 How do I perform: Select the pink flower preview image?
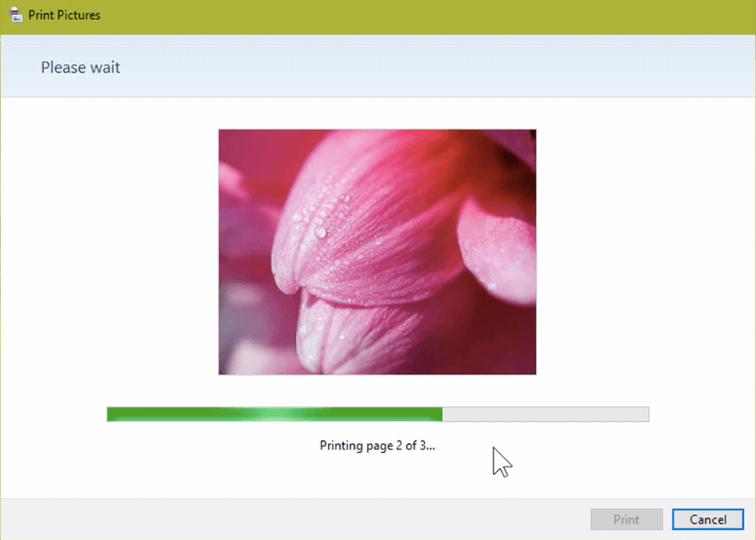pos(377,252)
